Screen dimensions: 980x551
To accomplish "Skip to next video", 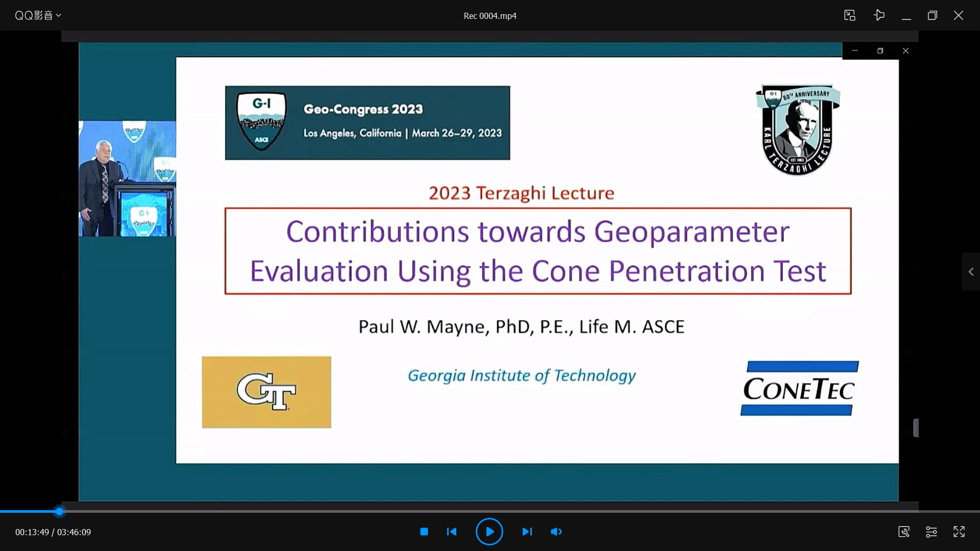I will 527,532.
